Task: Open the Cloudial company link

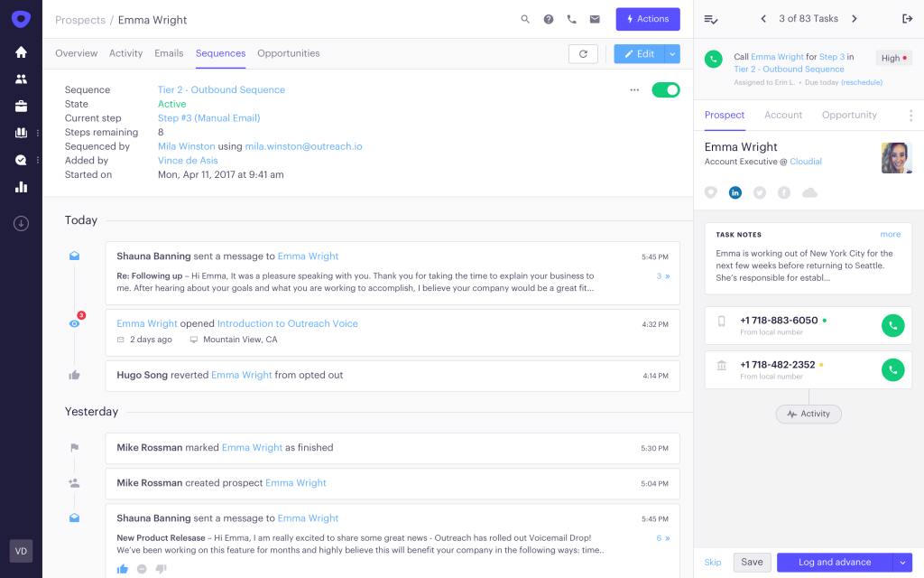Action: 806,162
